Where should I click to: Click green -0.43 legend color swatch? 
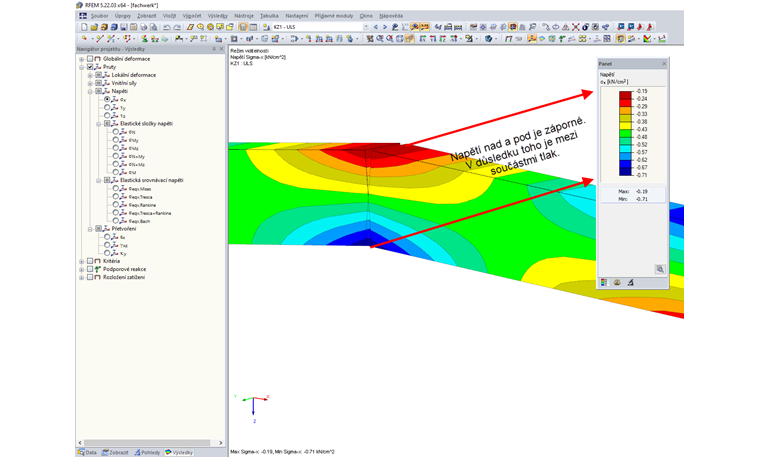click(x=626, y=131)
